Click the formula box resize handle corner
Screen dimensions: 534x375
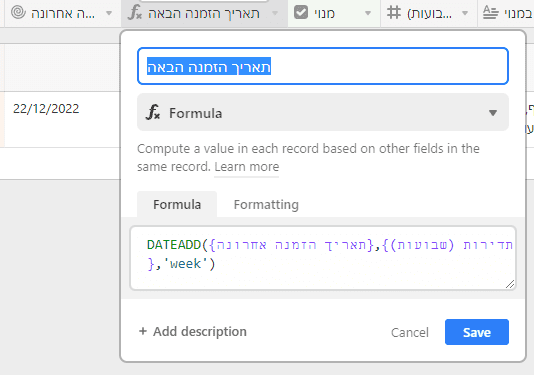pos(510,284)
